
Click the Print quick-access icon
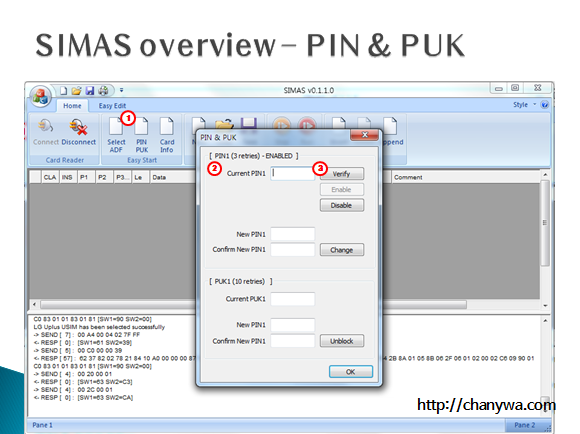click(x=104, y=91)
